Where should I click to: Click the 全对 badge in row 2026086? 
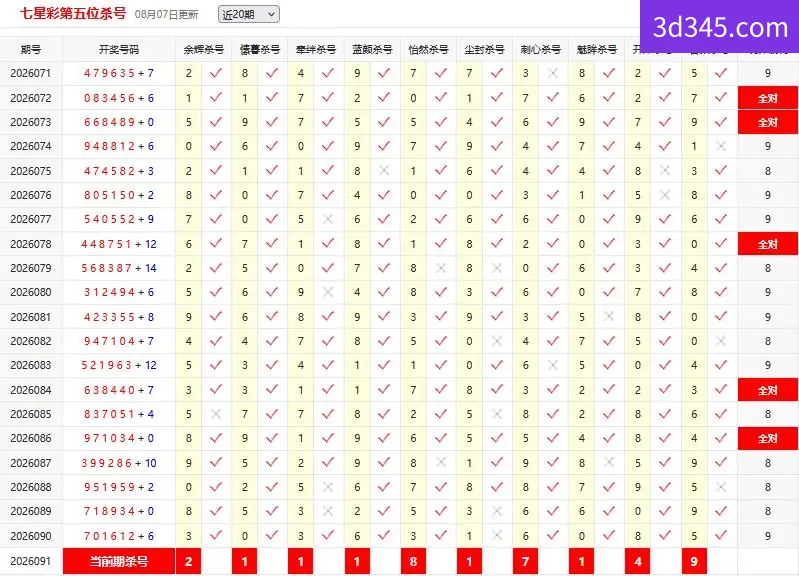click(x=767, y=438)
